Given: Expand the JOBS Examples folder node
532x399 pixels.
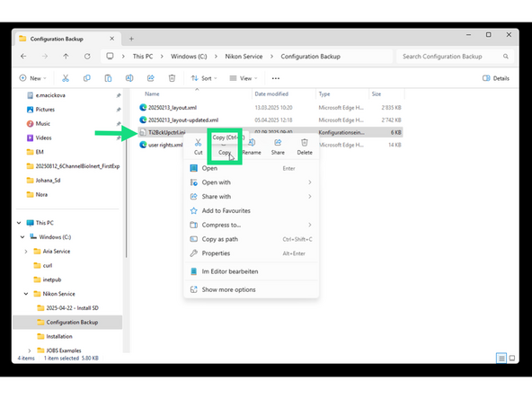Looking at the screenshot, I should tap(30, 350).
